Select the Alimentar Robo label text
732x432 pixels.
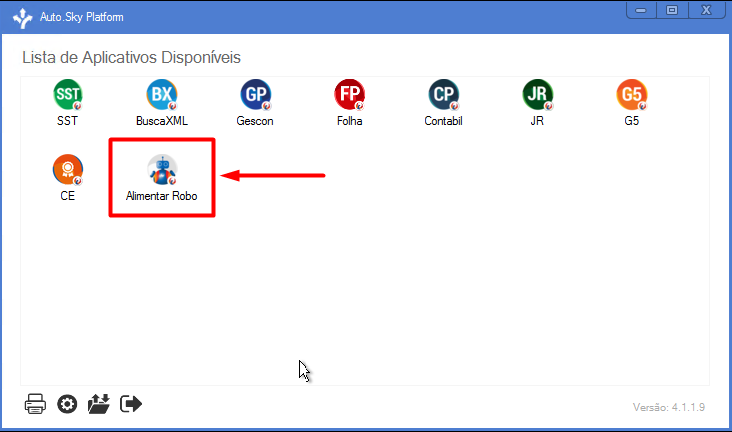[162, 196]
